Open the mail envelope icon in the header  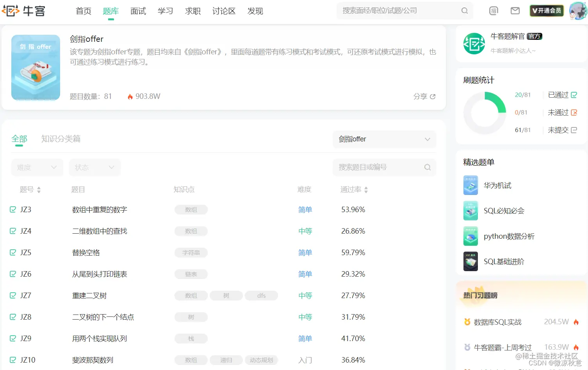(515, 11)
